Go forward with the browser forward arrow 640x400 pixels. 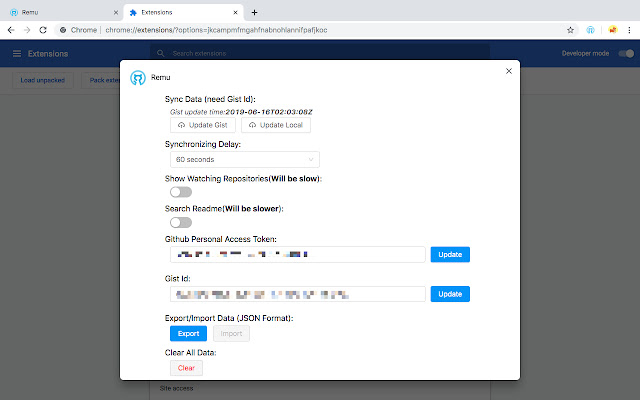click(27, 30)
